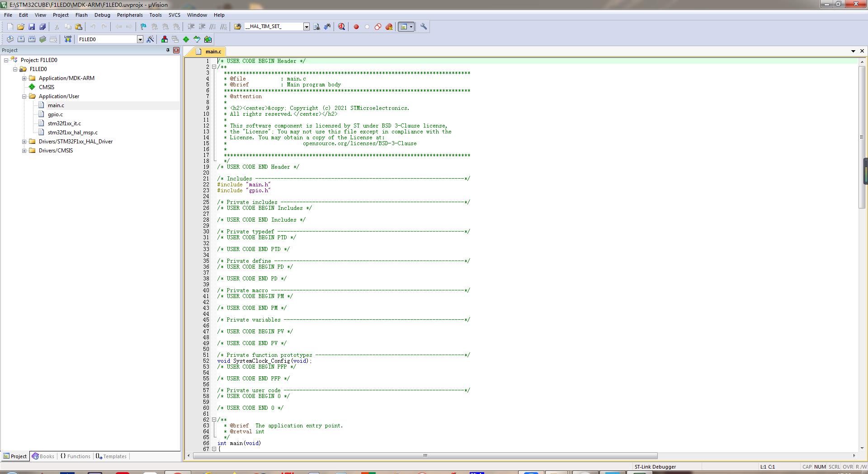The height and width of the screenshot is (474, 868).
Task: Open Options for Target wand icon
Action: 150,39
